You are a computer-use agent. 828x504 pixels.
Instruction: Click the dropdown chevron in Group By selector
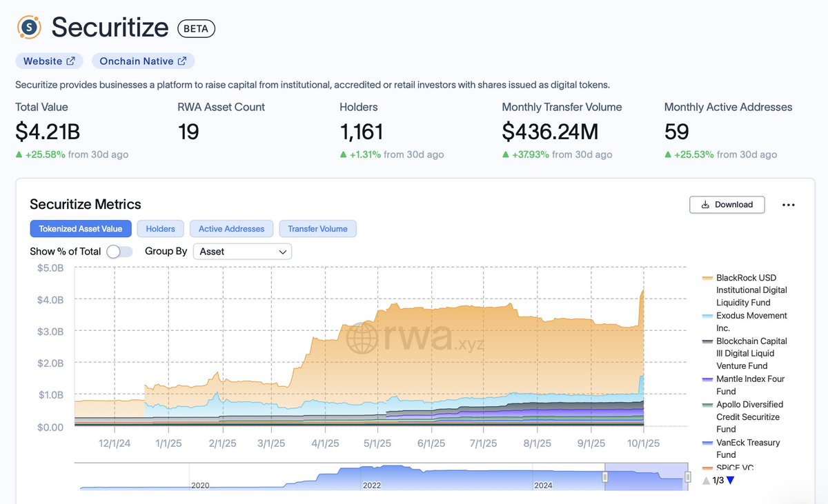coord(282,252)
